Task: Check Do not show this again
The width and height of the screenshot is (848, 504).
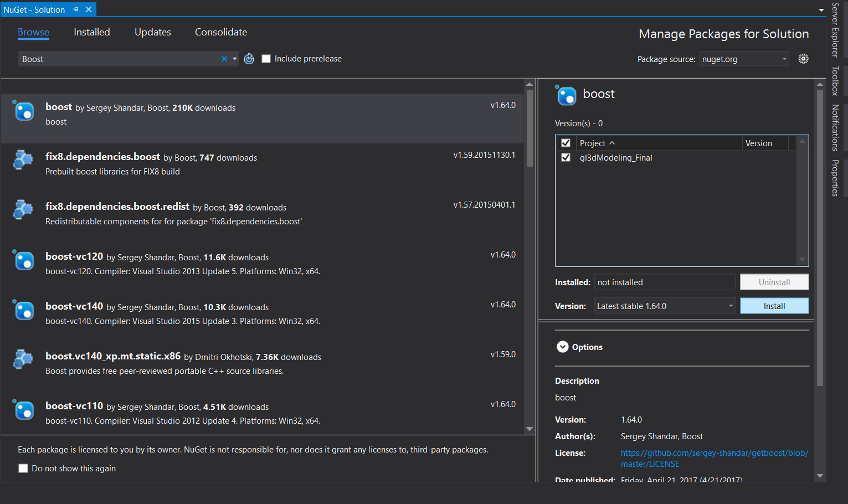Action: [x=23, y=469]
